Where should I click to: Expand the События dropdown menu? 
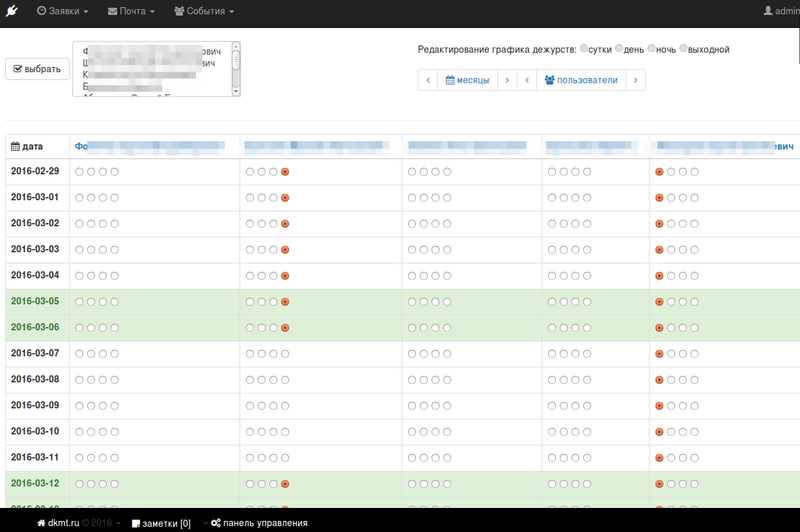[204, 11]
